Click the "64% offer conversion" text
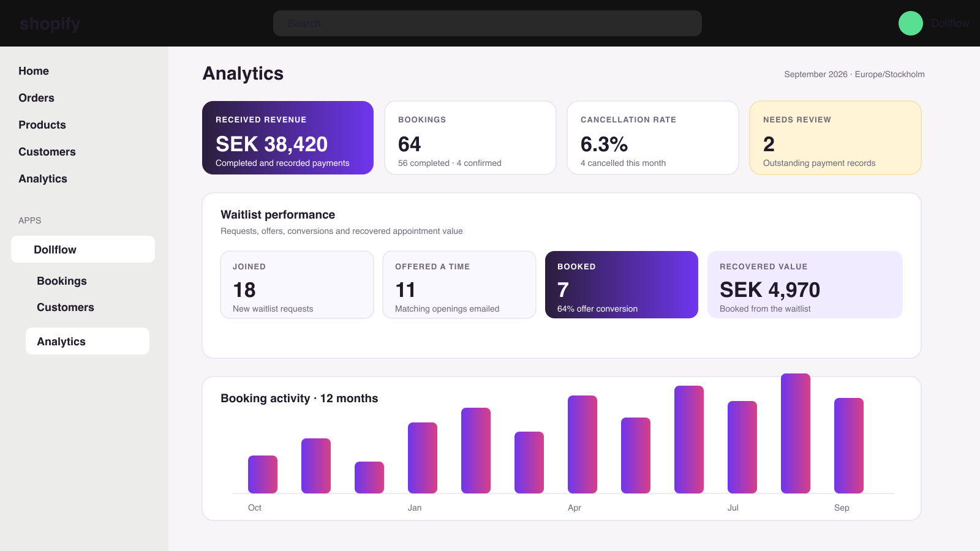This screenshot has width=980, height=551. (597, 309)
